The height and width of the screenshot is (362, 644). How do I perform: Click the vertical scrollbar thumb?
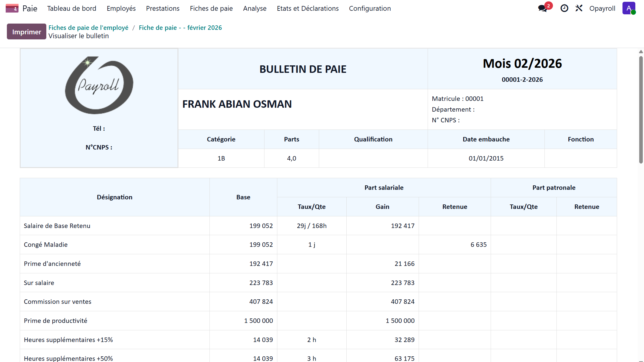(x=641, y=110)
